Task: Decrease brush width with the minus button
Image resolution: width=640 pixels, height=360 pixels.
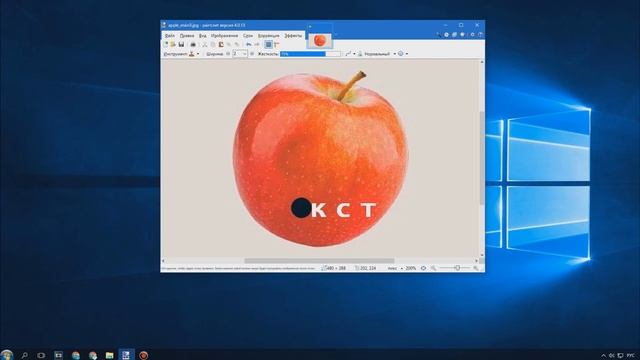Action: coord(228,53)
